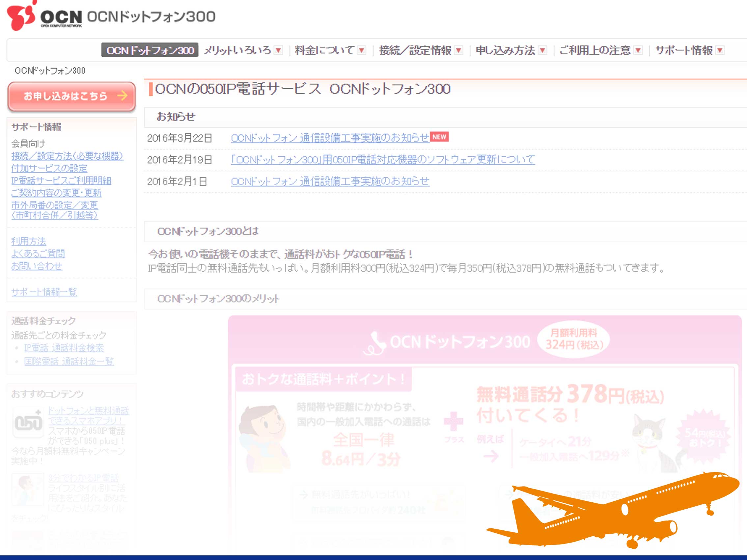The image size is (747, 560).
Task: Open the お問い合わせ link
Action: (37, 266)
